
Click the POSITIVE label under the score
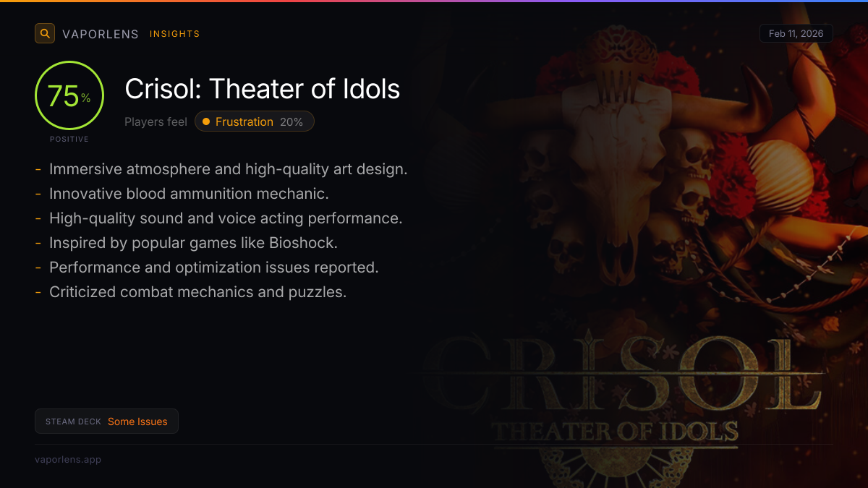tap(69, 139)
